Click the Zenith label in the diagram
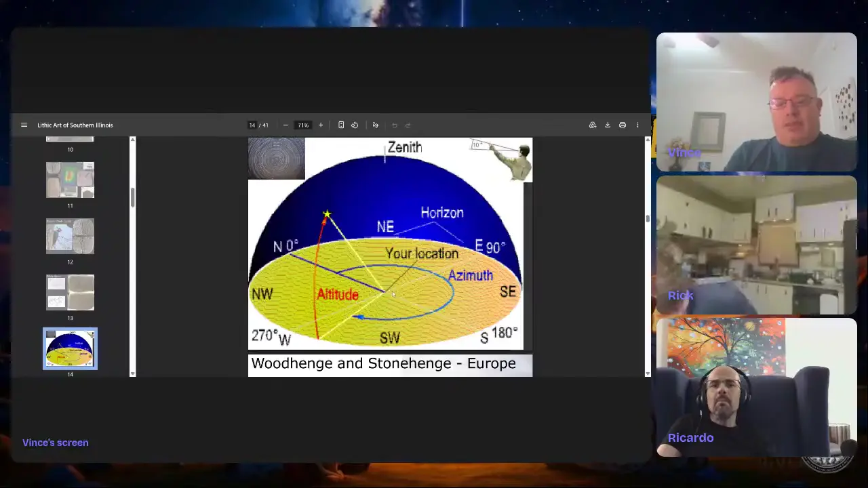This screenshot has width=868, height=488. tap(404, 147)
